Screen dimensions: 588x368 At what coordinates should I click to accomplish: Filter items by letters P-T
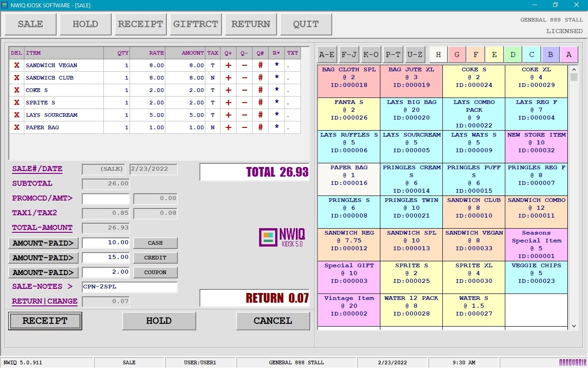tap(393, 55)
